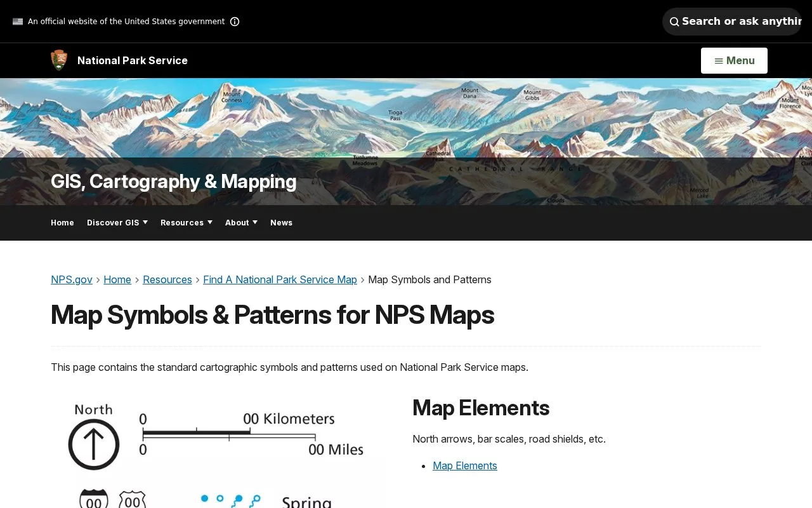Click the North arrows, bar scales description

(509, 439)
